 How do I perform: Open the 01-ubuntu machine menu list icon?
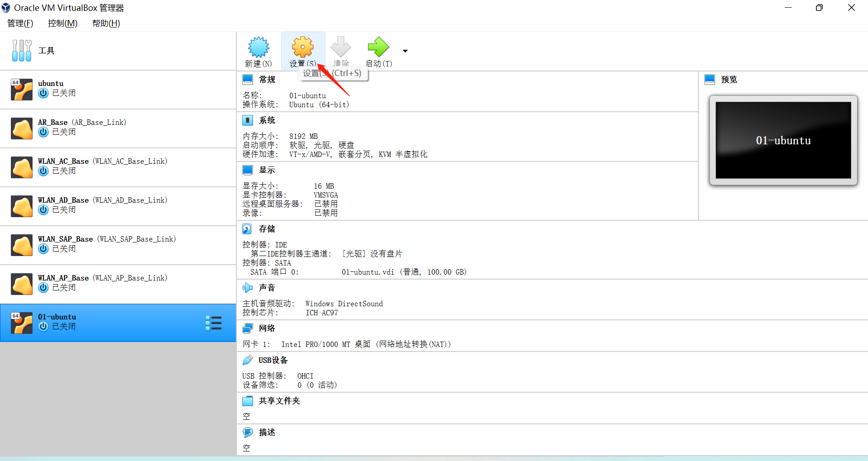pyautogui.click(x=213, y=323)
